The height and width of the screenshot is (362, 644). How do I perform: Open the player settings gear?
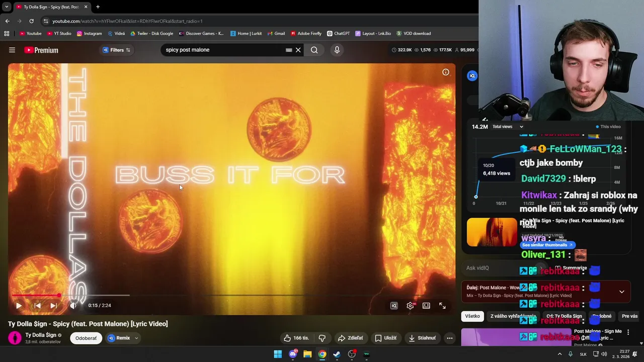coord(410,305)
